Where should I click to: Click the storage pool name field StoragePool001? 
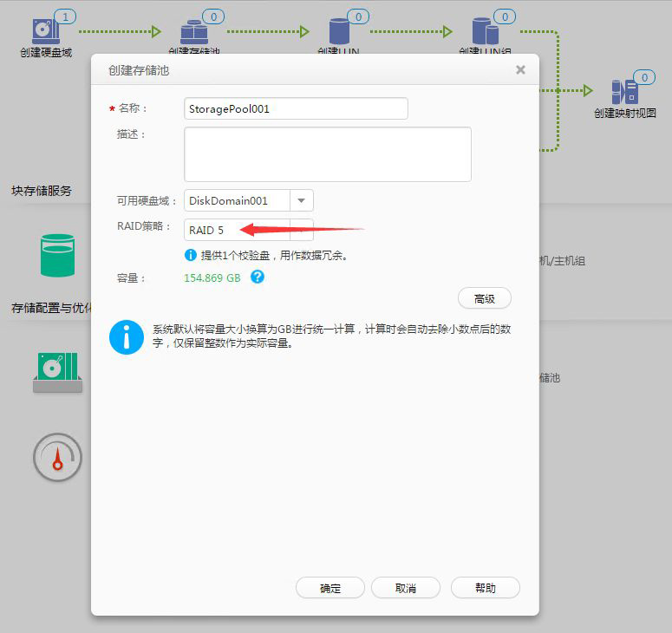(x=296, y=109)
